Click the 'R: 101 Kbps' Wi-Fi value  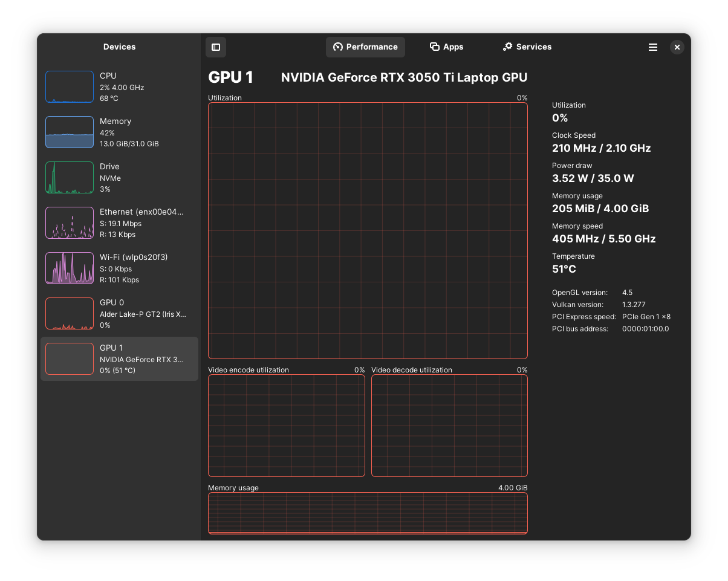(x=119, y=280)
